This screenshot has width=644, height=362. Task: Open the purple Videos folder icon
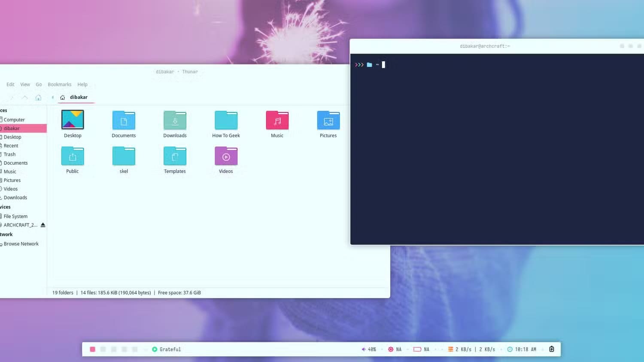[x=226, y=156]
